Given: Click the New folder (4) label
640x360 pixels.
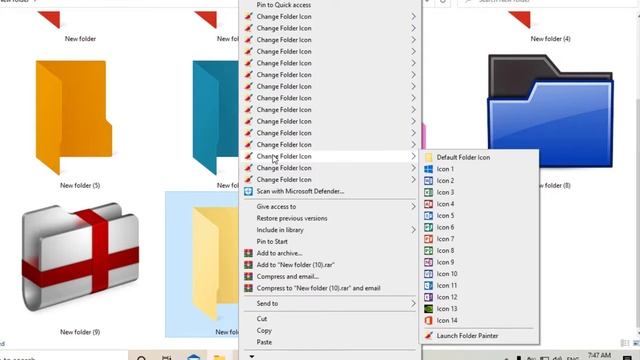Looking at the screenshot, I should coord(550,39).
